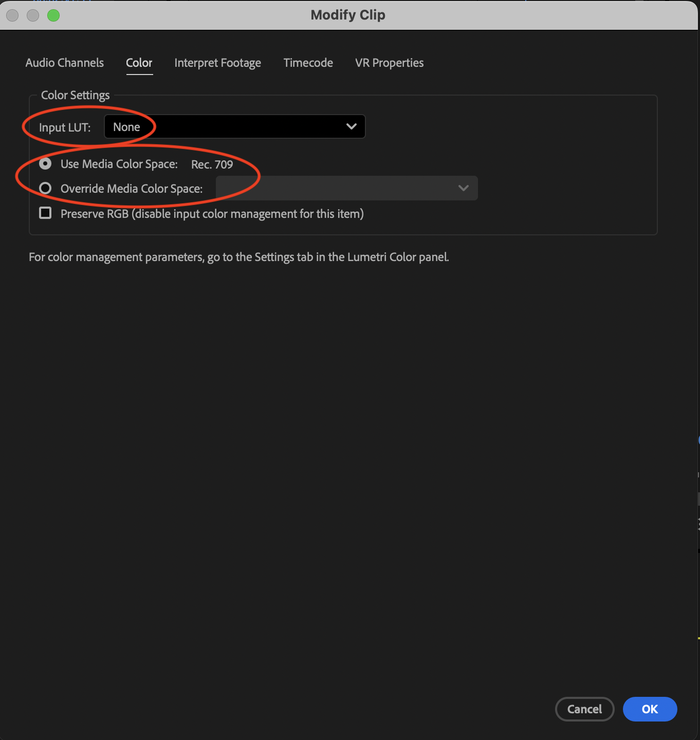The width and height of the screenshot is (700, 740).
Task: Confirm changes with the OK button
Action: tap(650, 709)
